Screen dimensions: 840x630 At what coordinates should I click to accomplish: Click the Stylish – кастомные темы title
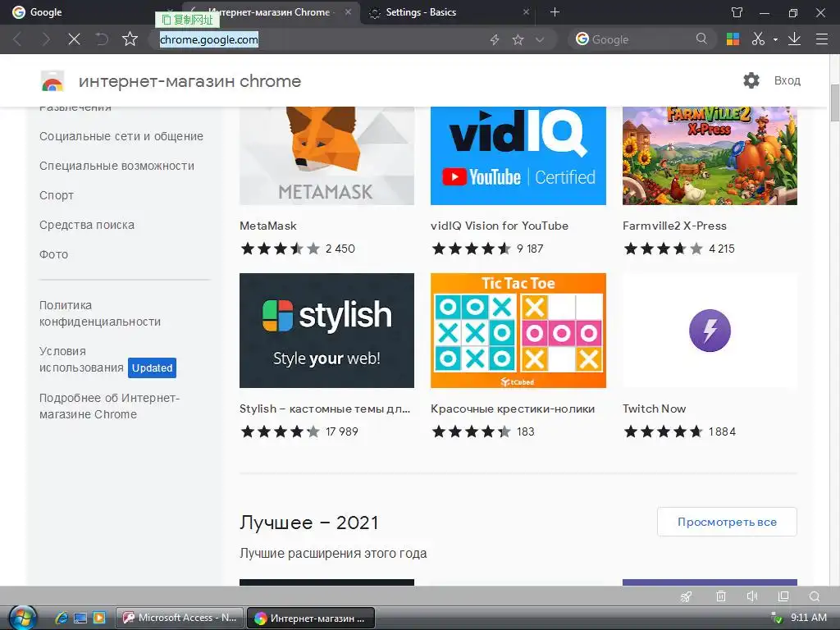(325, 409)
